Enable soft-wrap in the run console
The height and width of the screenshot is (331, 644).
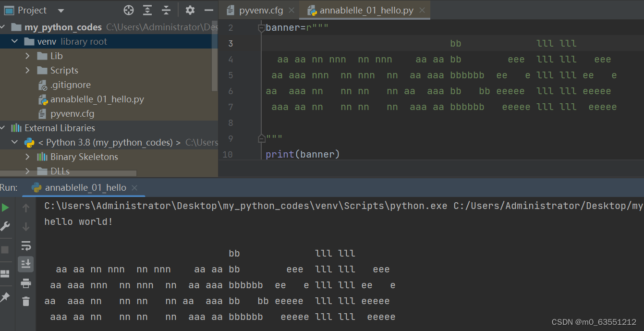pyautogui.click(x=25, y=245)
